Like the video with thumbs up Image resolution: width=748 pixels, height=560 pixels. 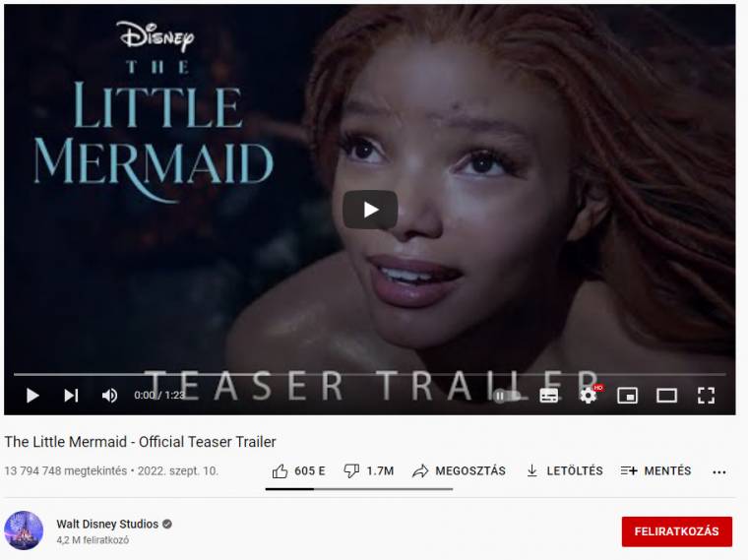(298, 471)
